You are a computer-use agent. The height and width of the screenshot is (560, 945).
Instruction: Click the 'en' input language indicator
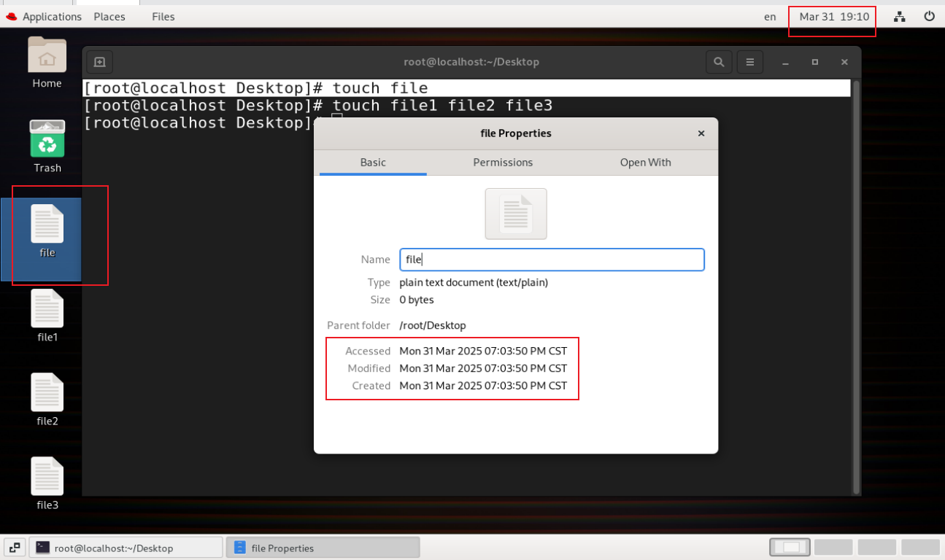(x=770, y=16)
